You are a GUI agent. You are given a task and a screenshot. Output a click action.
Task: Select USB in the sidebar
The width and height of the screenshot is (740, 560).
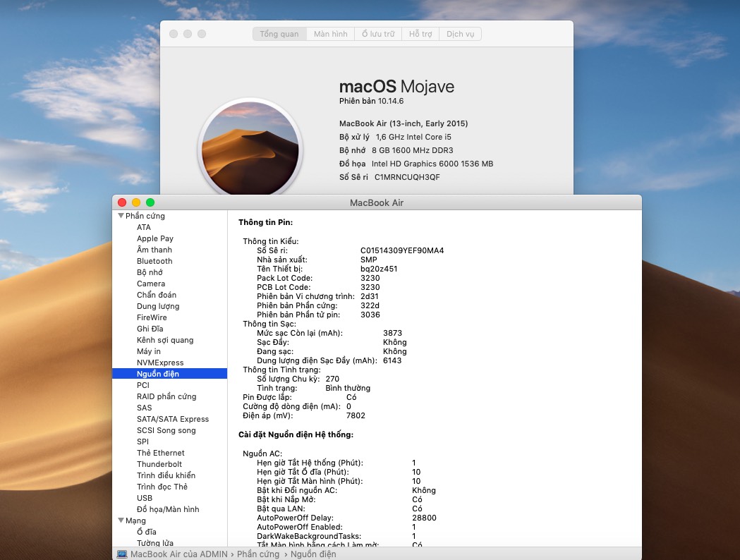145,498
